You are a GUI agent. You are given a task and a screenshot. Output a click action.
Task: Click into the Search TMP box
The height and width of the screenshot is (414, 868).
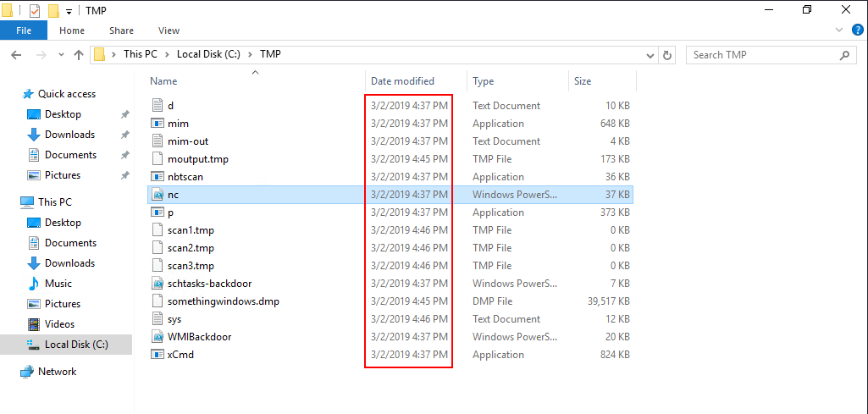(x=762, y=55)
